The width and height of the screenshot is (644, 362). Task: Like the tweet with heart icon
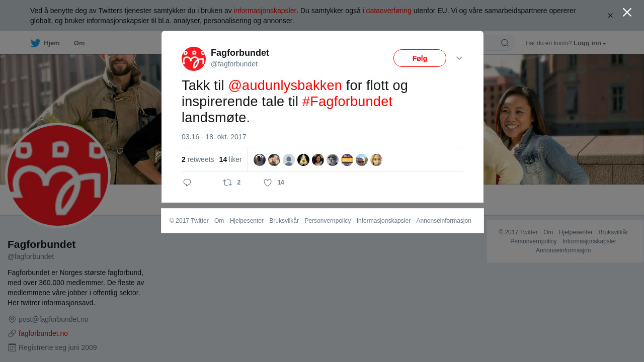268,183
